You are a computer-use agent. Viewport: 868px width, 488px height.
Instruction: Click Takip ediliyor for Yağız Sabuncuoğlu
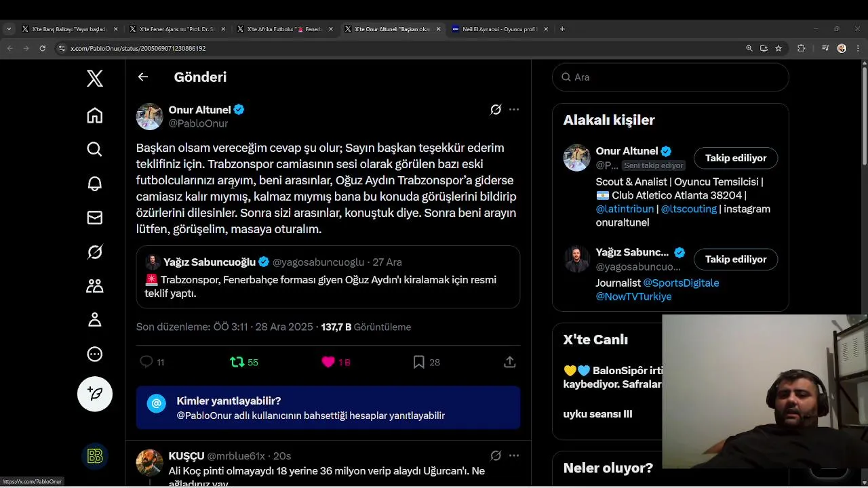click(735, 260)
